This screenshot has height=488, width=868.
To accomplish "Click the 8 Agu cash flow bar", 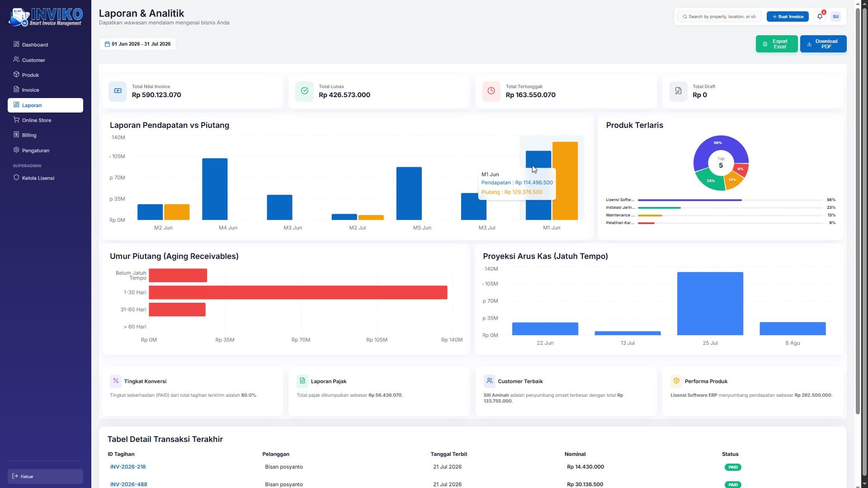I will click(793, 328).
